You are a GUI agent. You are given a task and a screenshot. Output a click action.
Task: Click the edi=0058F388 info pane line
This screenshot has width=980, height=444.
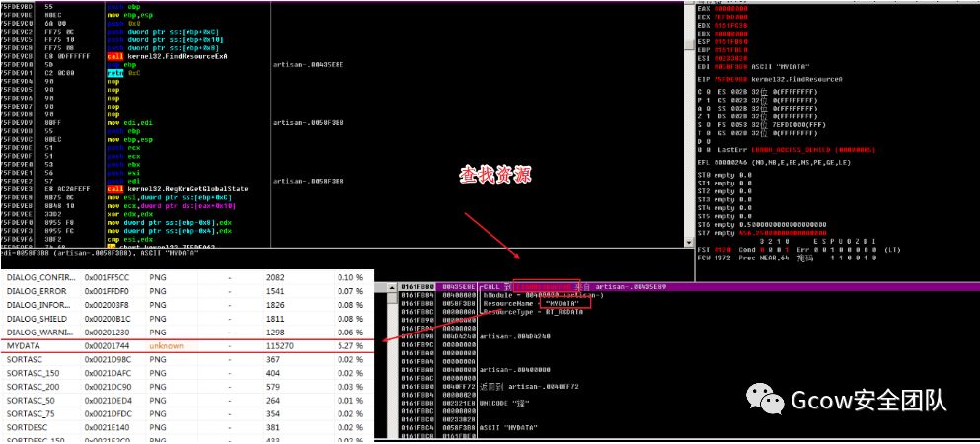click(100, 252)
